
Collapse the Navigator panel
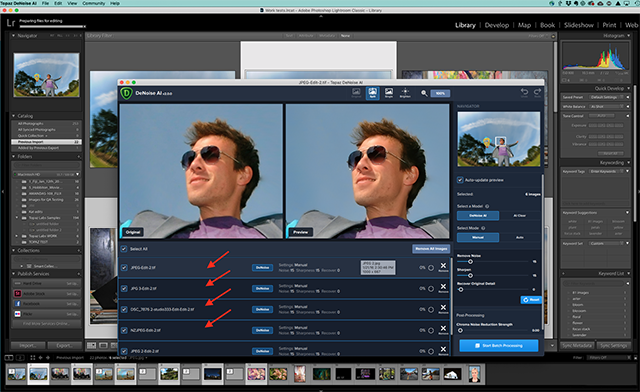point(13,36)
